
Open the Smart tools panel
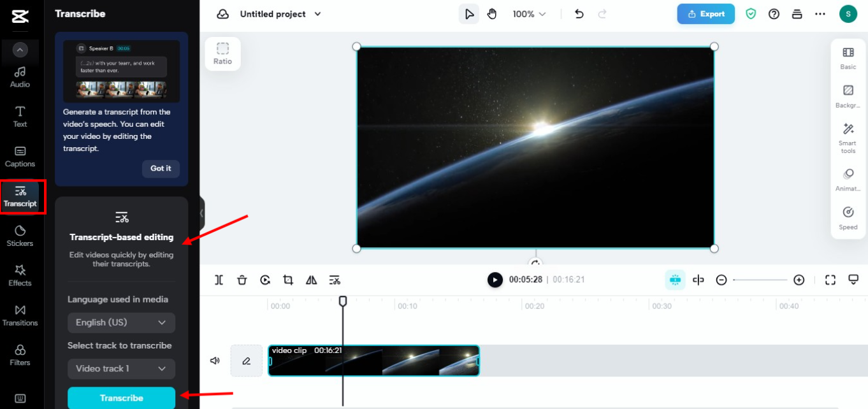[848, 137]
